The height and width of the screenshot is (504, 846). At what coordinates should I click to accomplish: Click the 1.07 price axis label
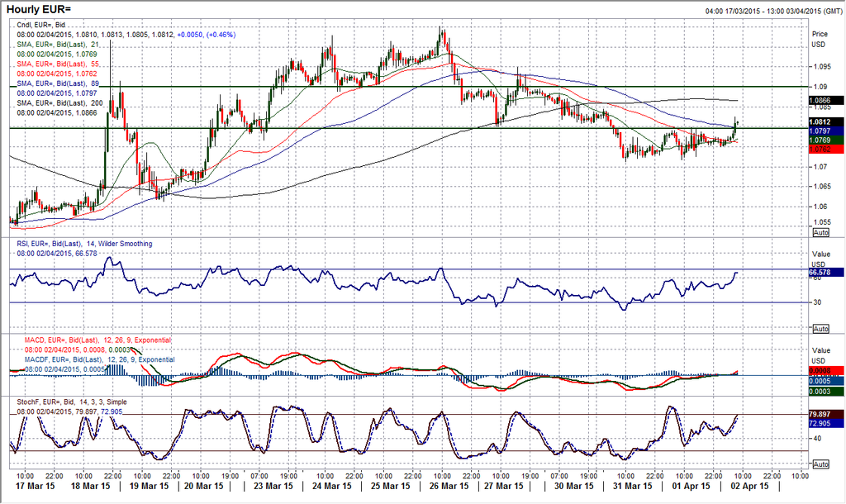click(820, 167)
